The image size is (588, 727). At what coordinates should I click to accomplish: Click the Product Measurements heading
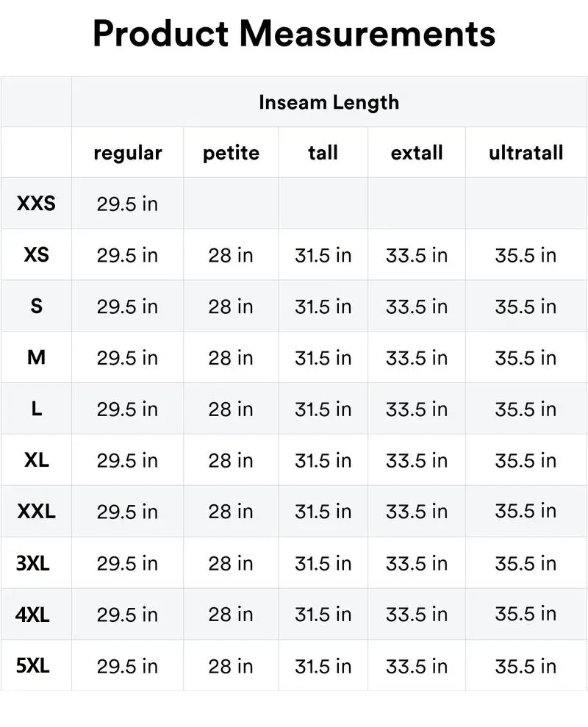pos(294,34)
